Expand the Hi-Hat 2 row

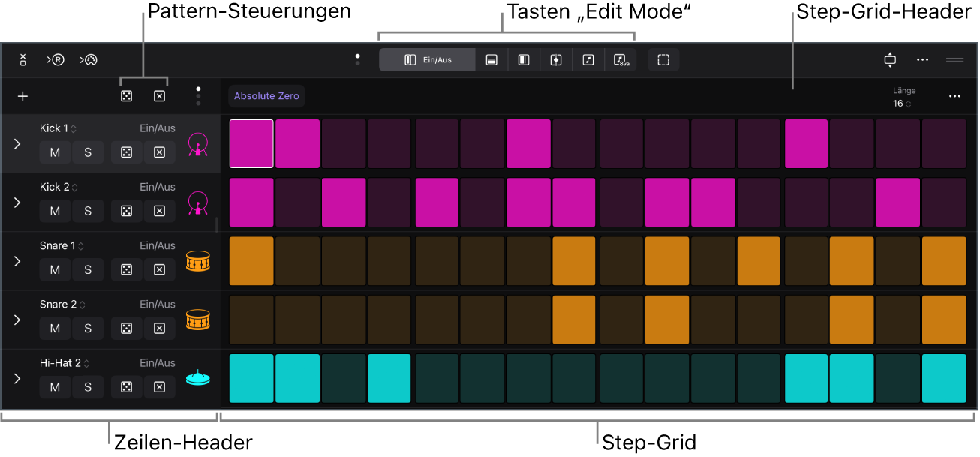click(17, 378)
